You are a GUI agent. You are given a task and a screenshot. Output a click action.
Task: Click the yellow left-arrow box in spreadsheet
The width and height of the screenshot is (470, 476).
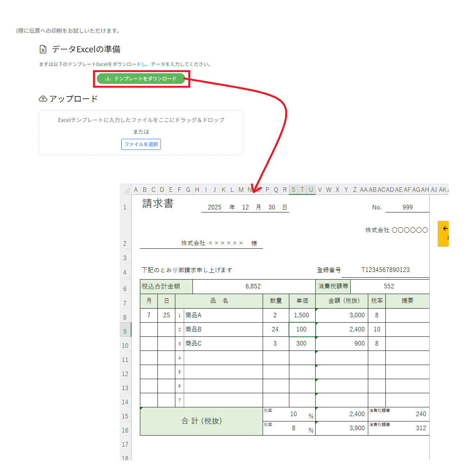[x=444, y=233]
